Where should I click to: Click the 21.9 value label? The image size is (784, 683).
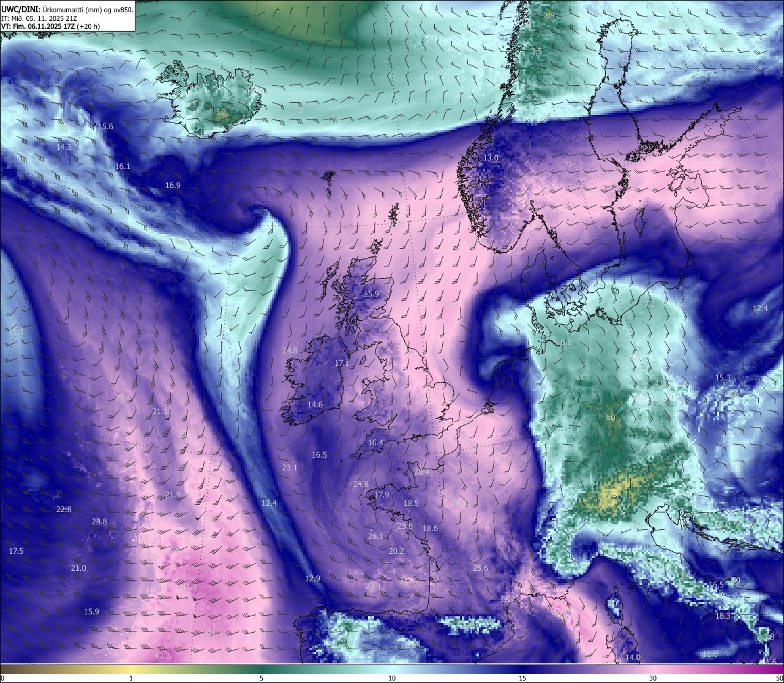click(173, 495)
